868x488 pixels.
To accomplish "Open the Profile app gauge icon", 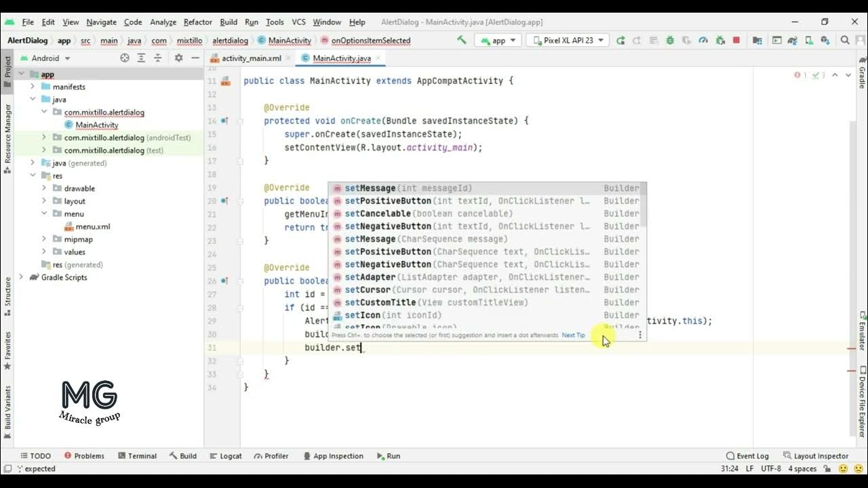I will 703,40.
